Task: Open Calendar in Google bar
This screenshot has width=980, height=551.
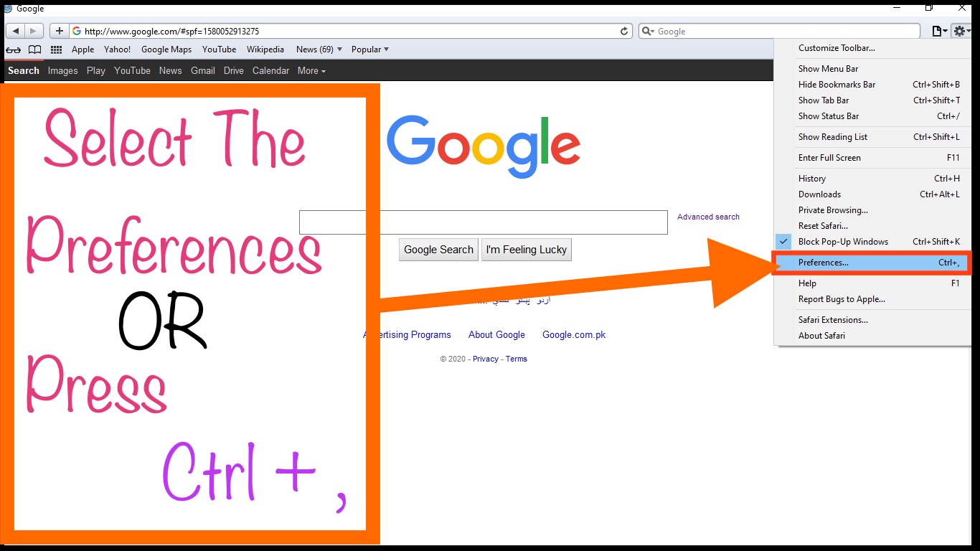Action: tap(270, 71)
